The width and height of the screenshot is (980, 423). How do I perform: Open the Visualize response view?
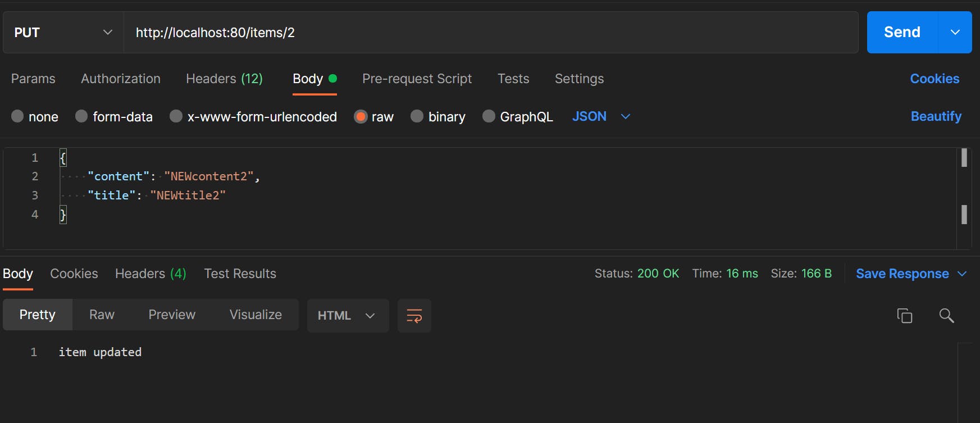tap(256, 315)
